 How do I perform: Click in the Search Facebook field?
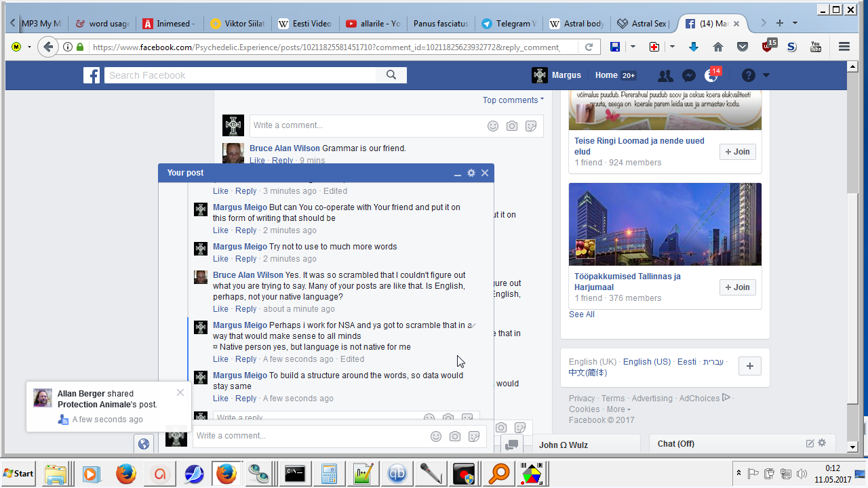tap(241, 75)
